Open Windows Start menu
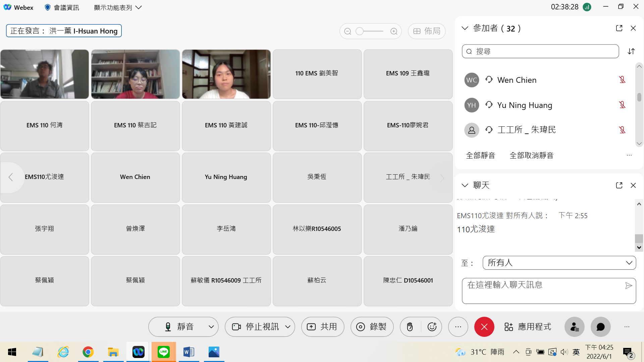644x362 pixels. pos(12,352)
